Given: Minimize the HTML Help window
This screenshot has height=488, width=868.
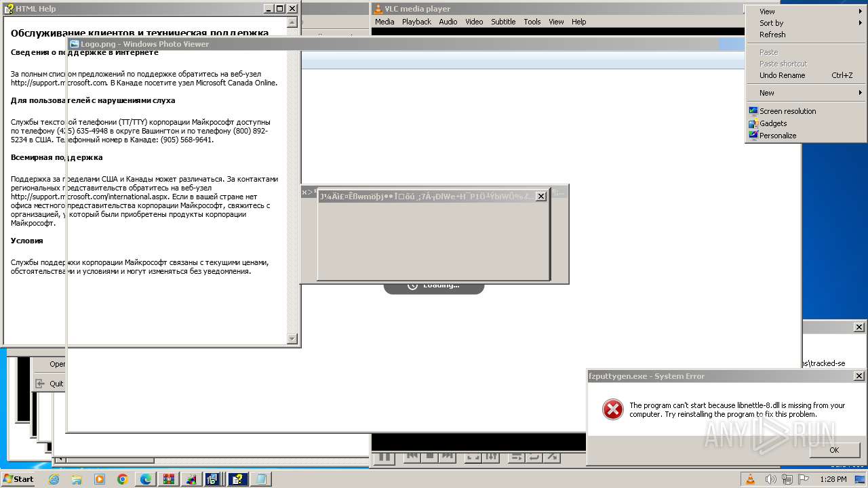Looking at the screenshot, I should click(268, 9).
